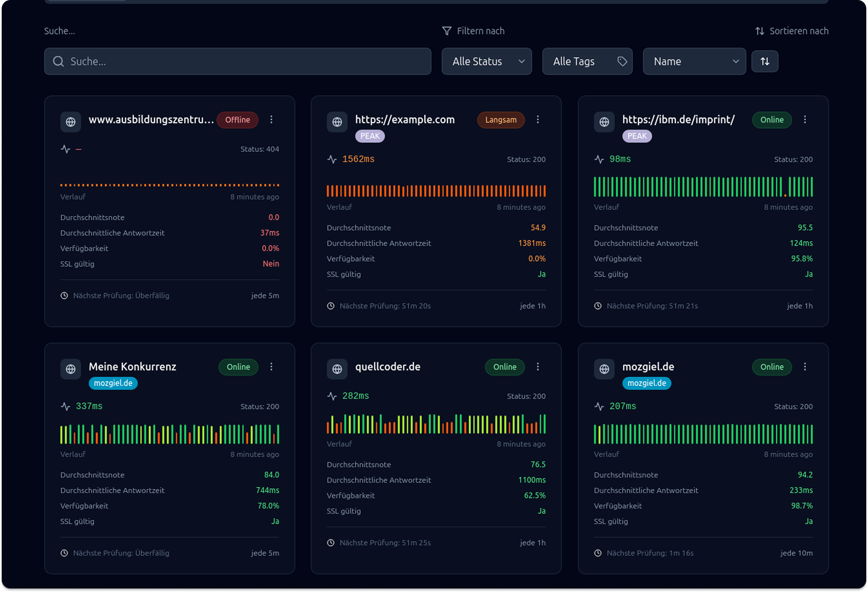The height and width of the screenshot is (592, 868).
Task: Click the globe icon on the mozgiel.de card
Action: tap(604, 369)
